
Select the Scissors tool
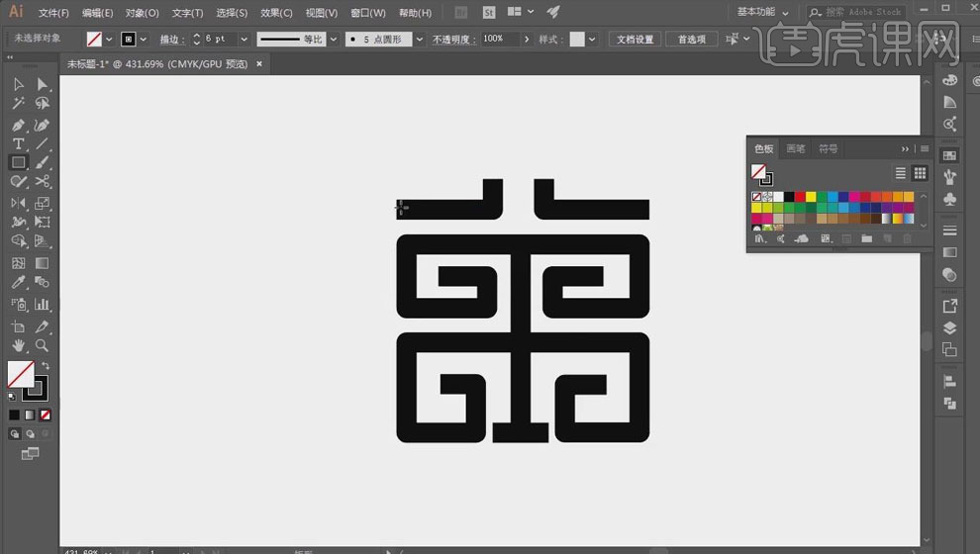coord(42,181)
